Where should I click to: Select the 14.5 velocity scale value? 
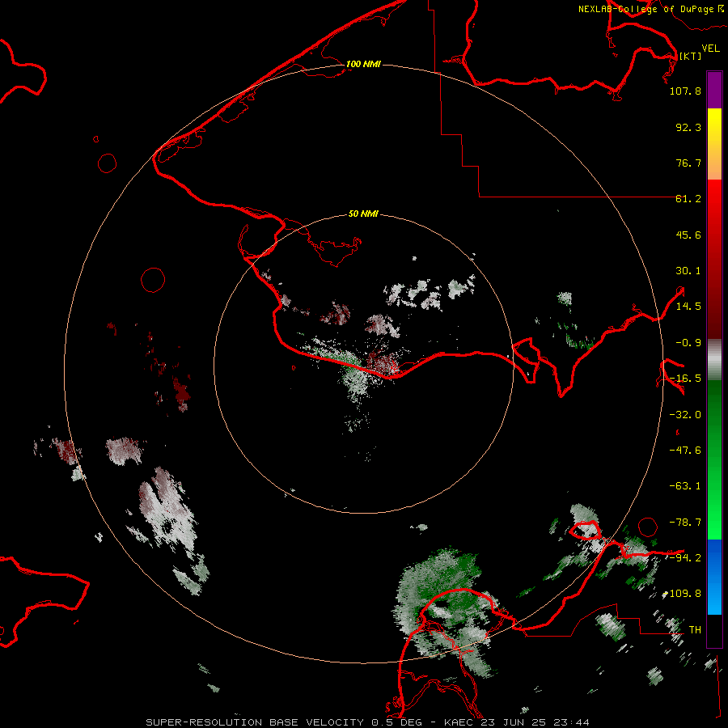tap(688, 307)
